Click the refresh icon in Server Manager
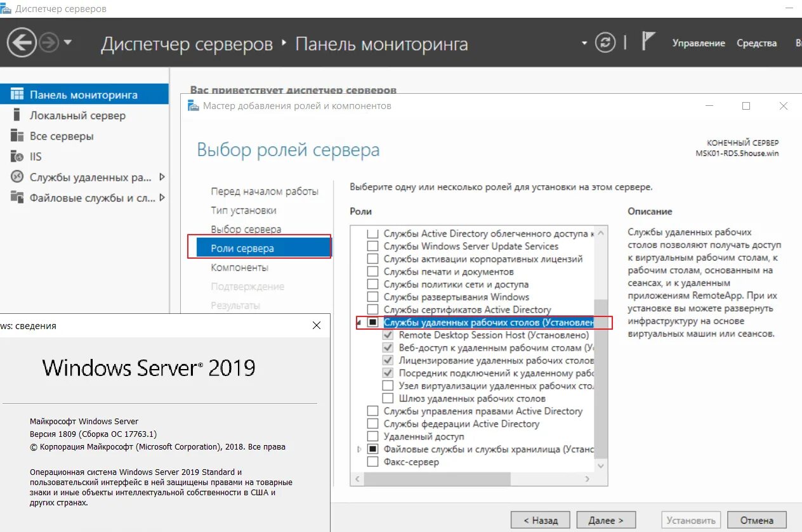This screenshot has height=532, width=802. pos(605,42)
